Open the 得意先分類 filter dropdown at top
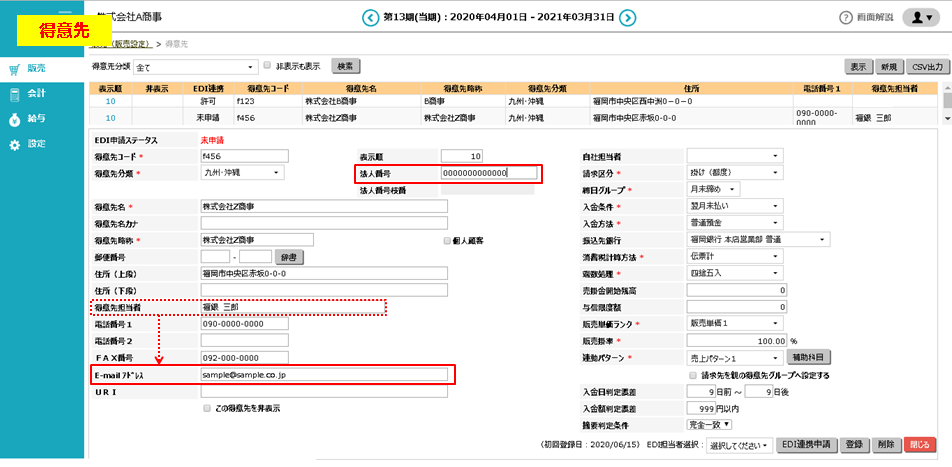Screen dimensions: 952x467 pos(194,67)
